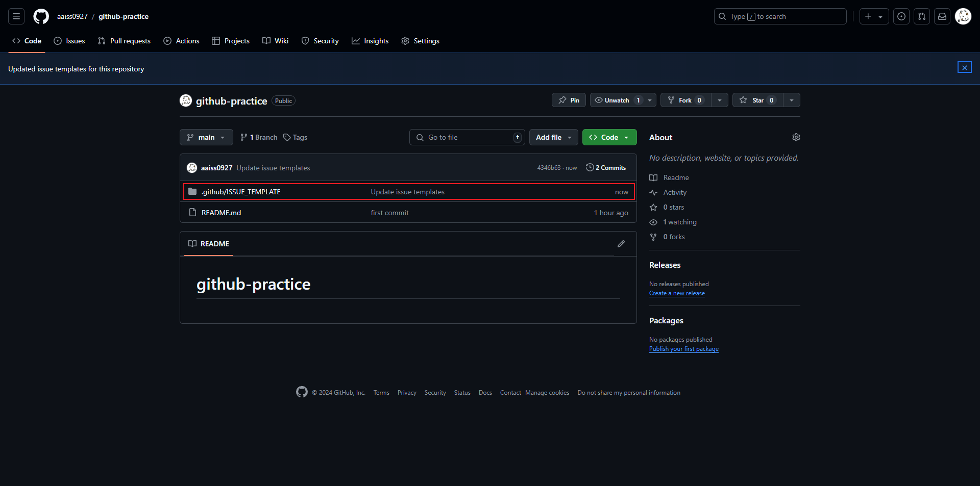Open the Add file dropdown
The image size is (980, 486).
pos(554,137)
